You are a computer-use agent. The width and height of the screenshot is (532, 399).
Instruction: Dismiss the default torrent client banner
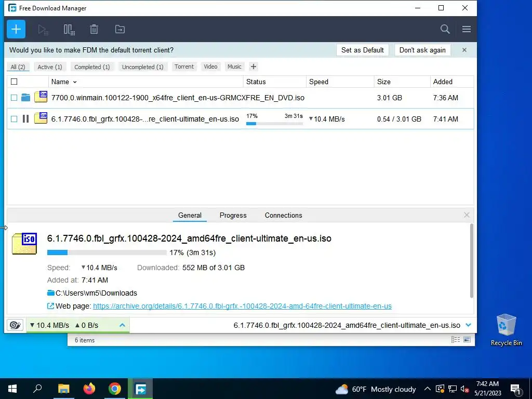click(464, 50)
